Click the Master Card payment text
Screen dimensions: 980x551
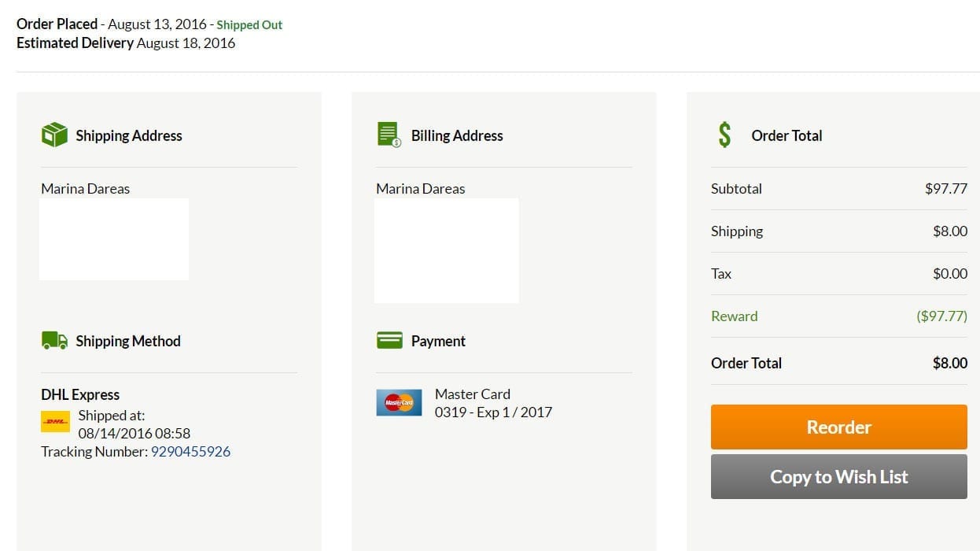[473, 394]
